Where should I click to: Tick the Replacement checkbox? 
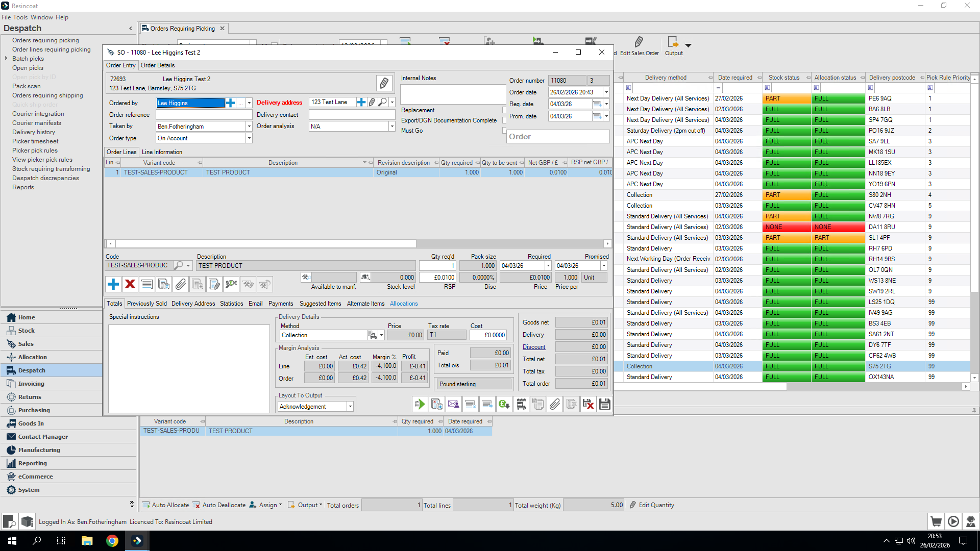(504, 110)
